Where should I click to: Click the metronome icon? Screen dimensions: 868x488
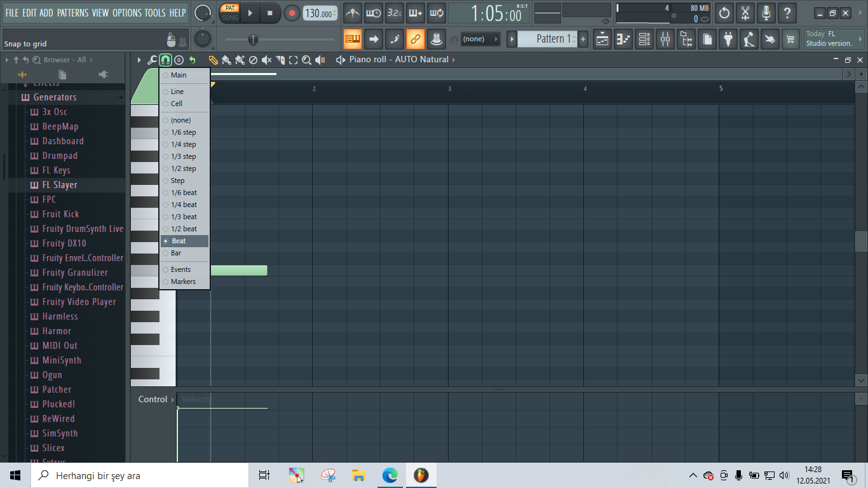tap(353, 13)
